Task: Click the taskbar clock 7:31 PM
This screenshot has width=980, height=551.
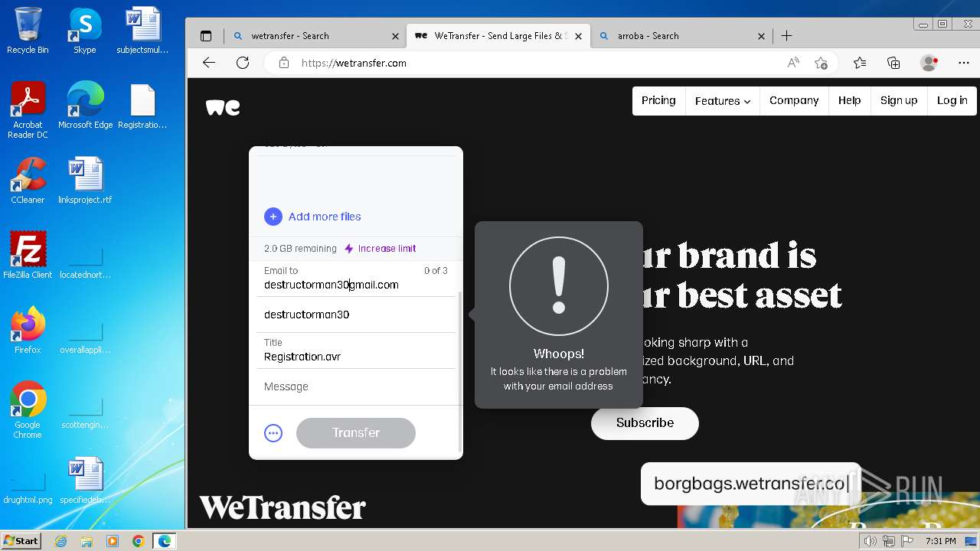Action: [x=940, y=541]
